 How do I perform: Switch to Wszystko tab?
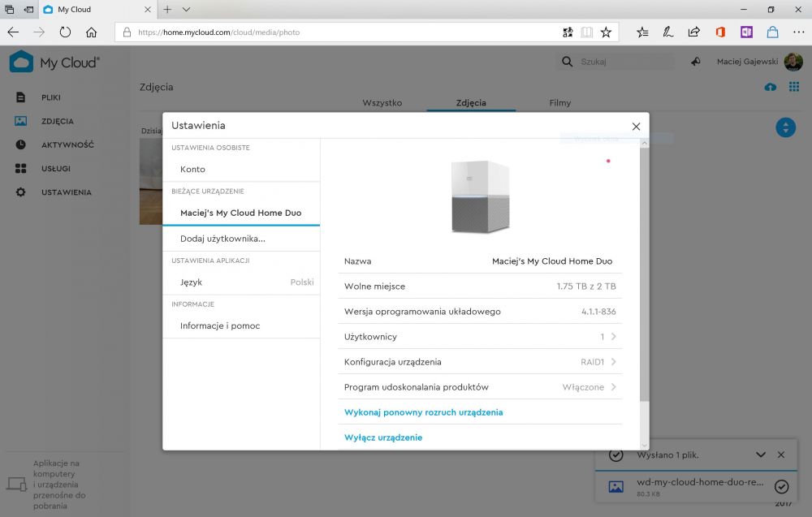pyautogui.click(x=382, y=103)
